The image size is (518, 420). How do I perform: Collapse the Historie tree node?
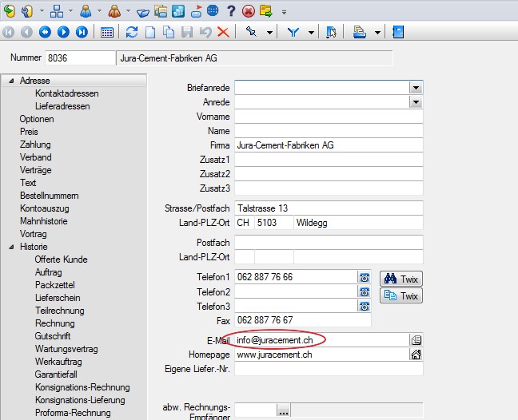[11, 247]
